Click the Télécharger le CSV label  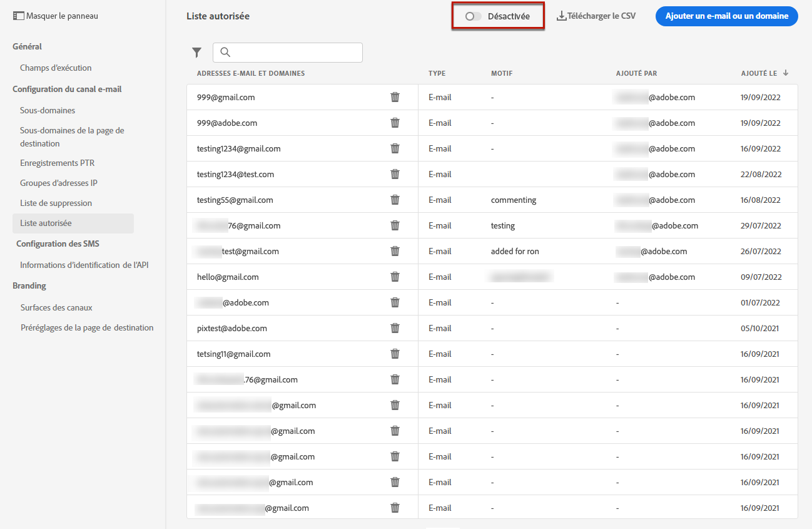coord(601,16)
